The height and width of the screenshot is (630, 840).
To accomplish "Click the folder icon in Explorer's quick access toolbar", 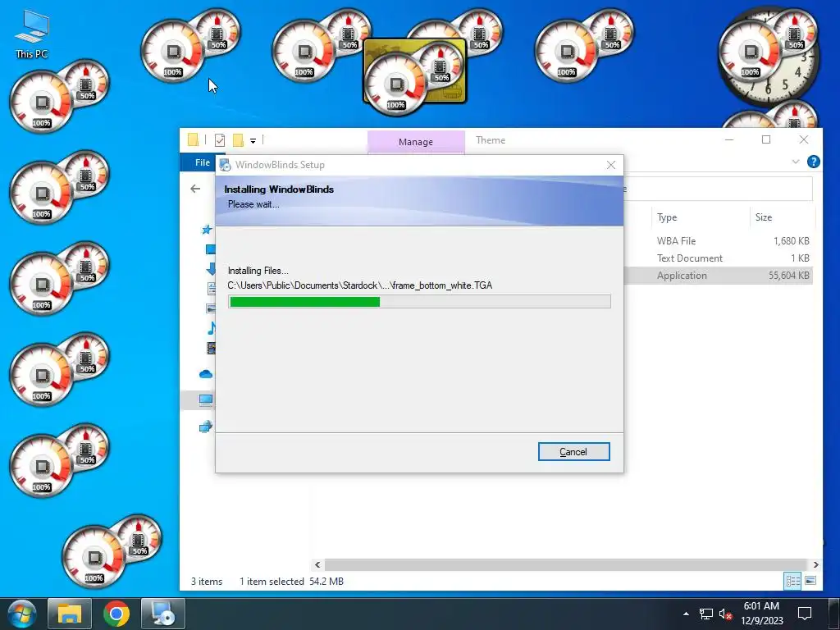I will coord(194,140).
